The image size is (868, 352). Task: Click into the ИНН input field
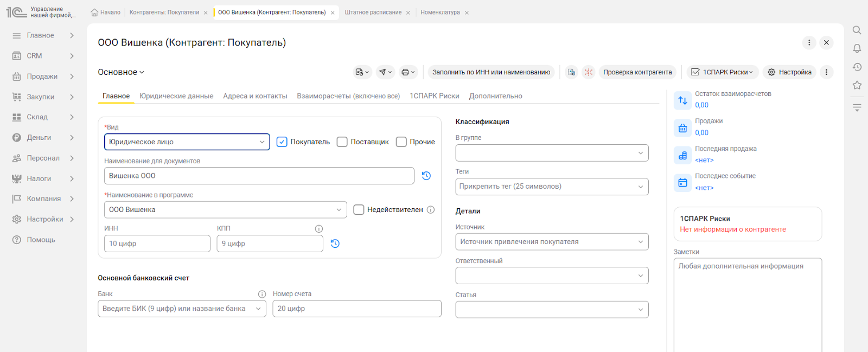[x=157, y=244]
